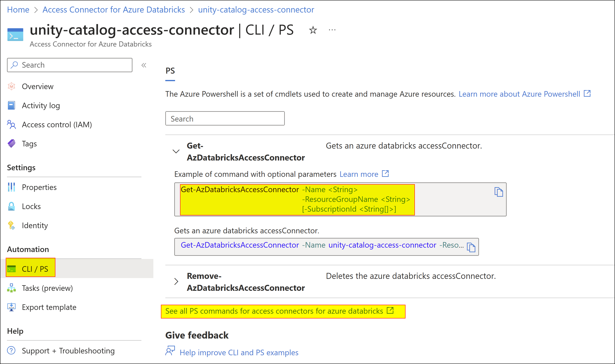Collapse the sidebar with the double chevron

(144, 65)
